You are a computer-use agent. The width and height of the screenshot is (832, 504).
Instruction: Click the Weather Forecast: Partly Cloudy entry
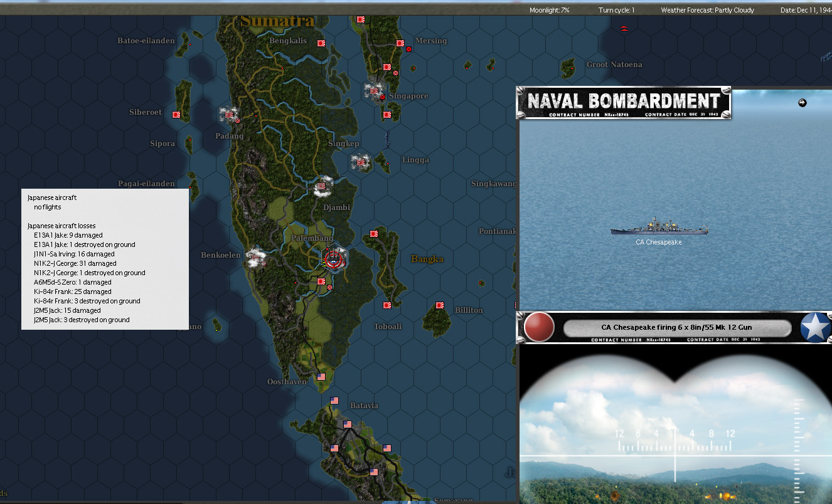(707, 10)
